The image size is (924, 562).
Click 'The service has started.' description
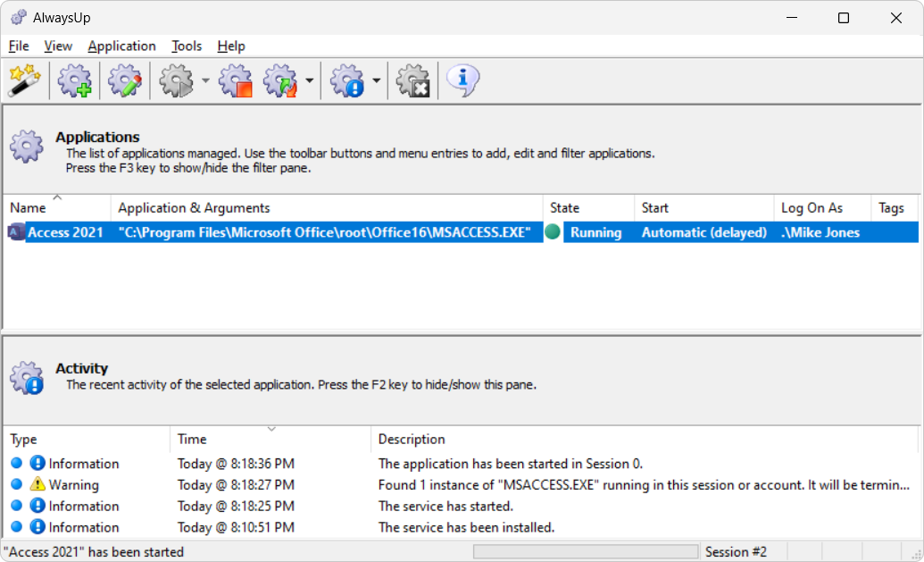pyautogui.click(x=445, y=506)
